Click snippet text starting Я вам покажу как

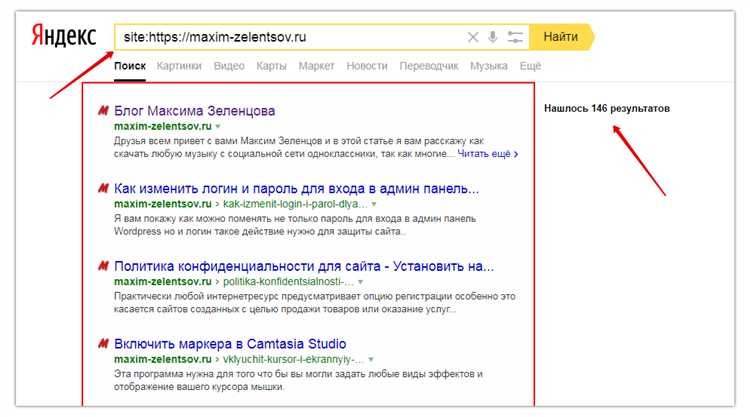(295, 225)
